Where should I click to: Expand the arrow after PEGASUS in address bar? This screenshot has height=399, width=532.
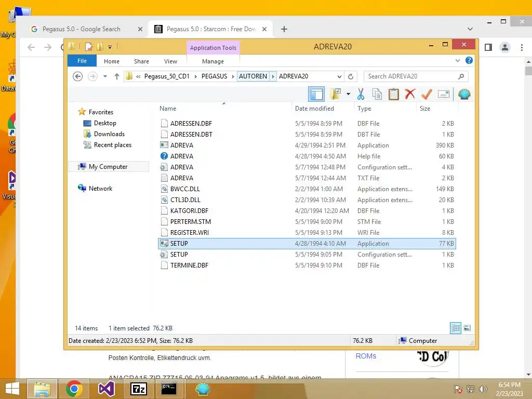tap(233, 76)
